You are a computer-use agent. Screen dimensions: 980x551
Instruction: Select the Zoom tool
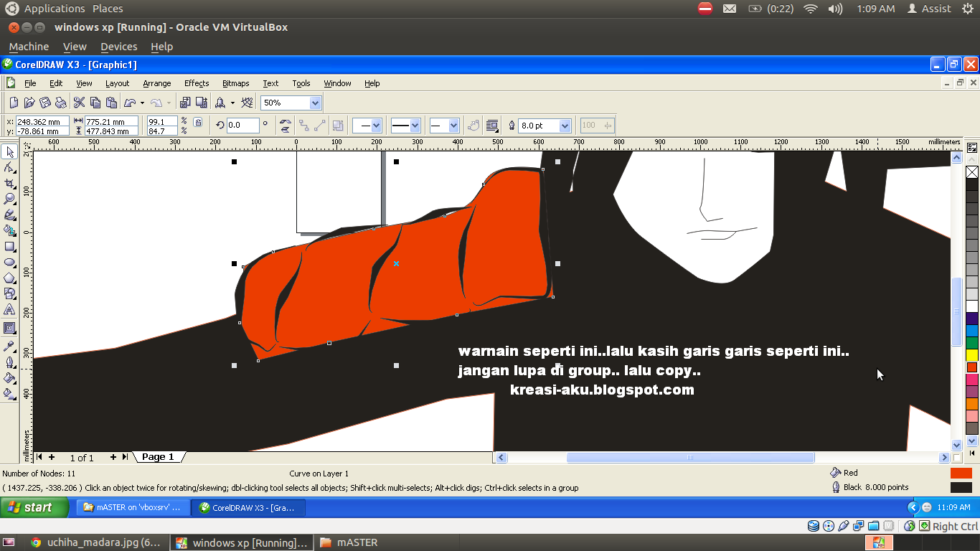pos(9,199)
